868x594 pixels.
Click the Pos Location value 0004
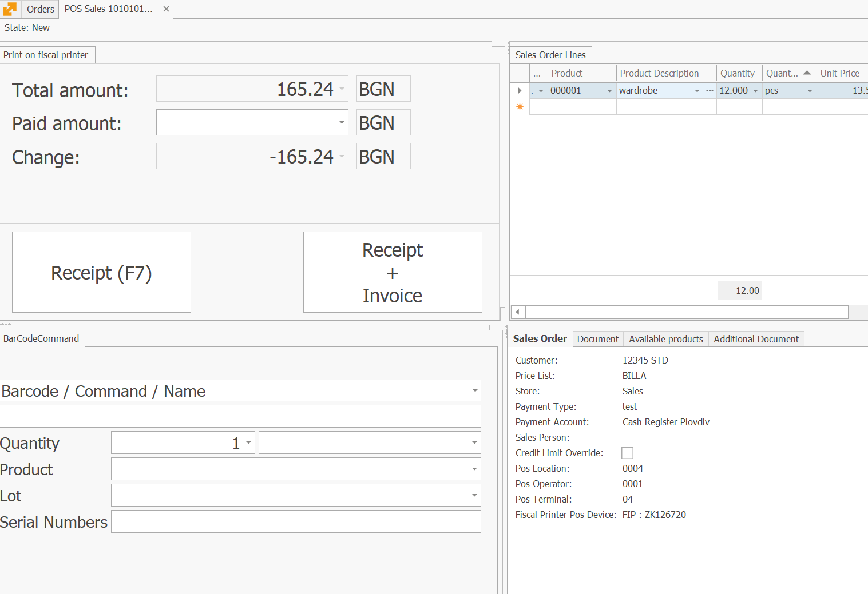633,468
